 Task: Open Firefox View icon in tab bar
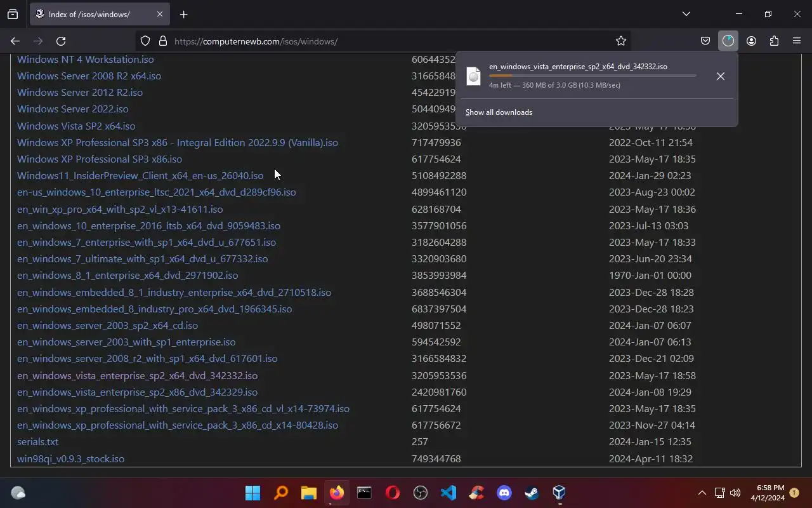click(x=13, y=14)
